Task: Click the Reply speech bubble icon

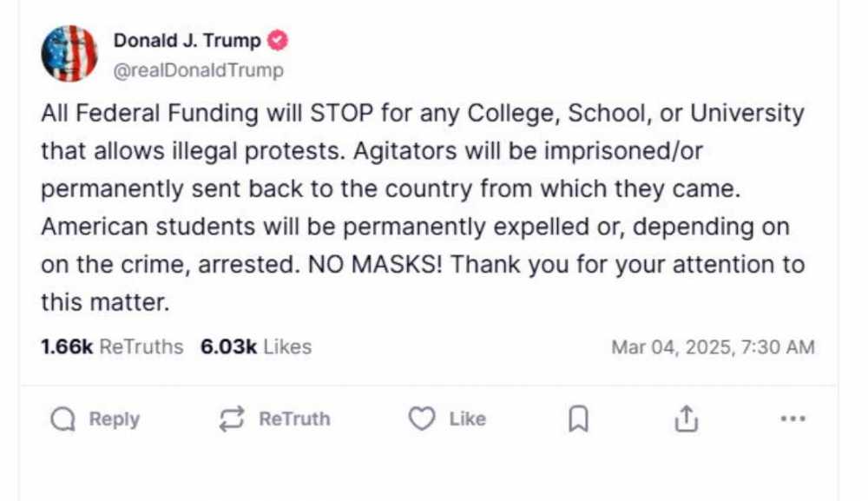Action: coord(63,420)
